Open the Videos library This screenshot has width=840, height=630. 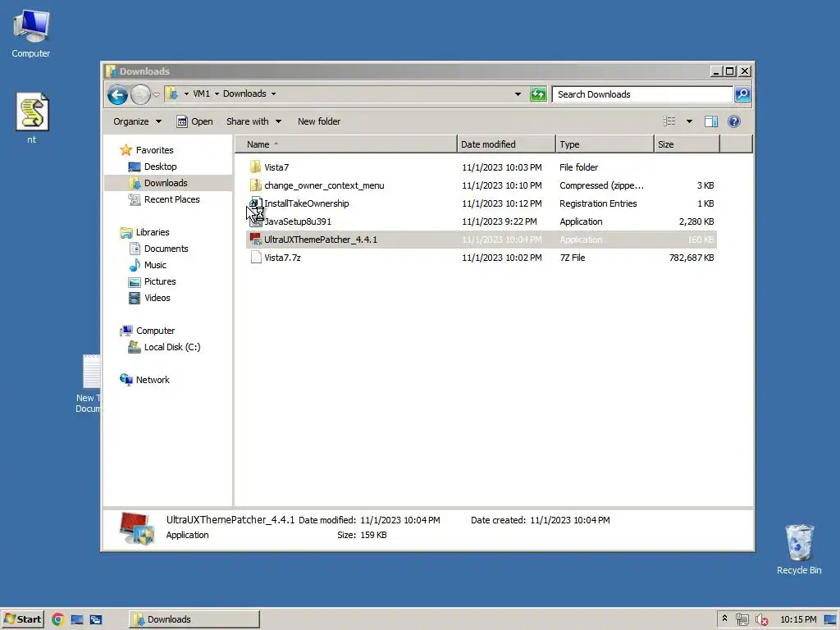(x=157, y=299)
